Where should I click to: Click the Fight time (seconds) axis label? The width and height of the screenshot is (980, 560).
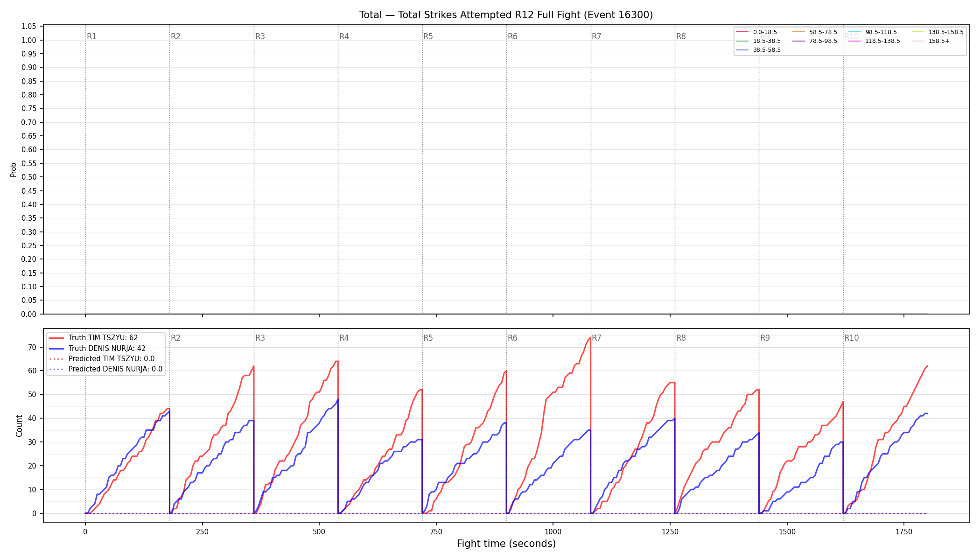click(506, 544)
